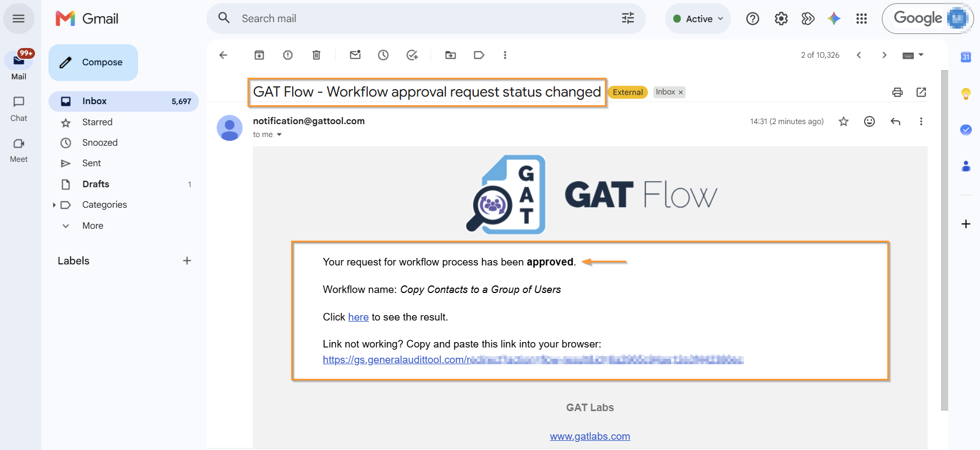Click the sender profile avatar
The width and height of the screenshot is (980, 450).
[230, 128]
